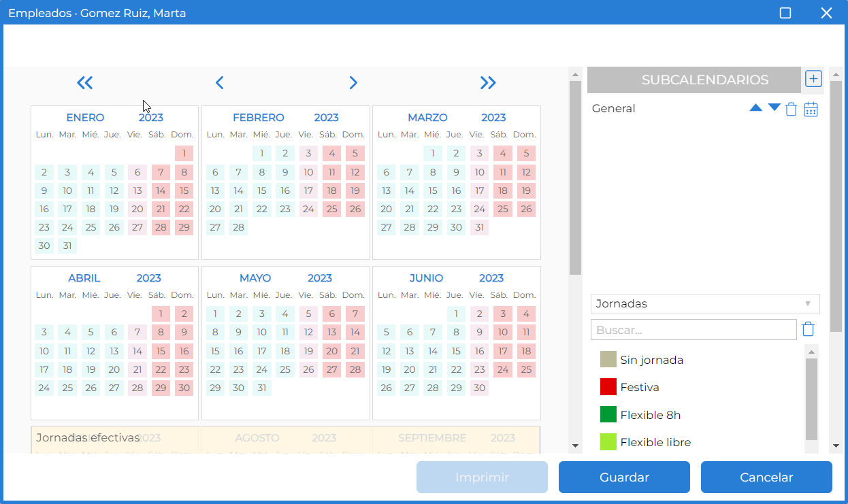Click scroll-up arrow of calendar scrollbar
Screen dimensions: 848x504
(x=575, y=74)
